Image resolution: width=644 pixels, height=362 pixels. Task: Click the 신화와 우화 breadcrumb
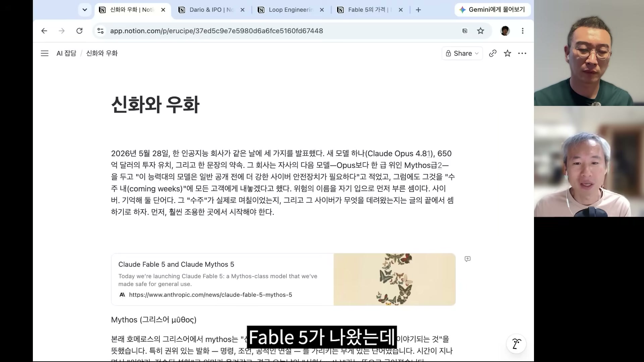pos(102,53)
